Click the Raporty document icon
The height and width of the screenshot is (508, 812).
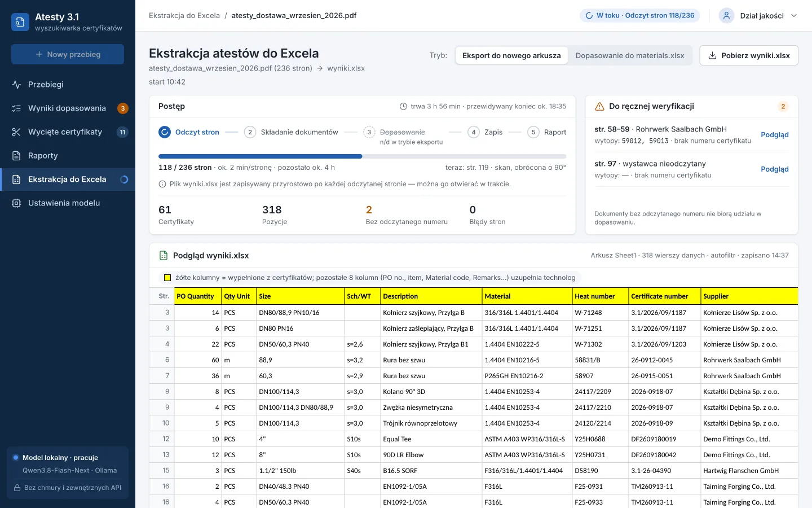(16, 156)
